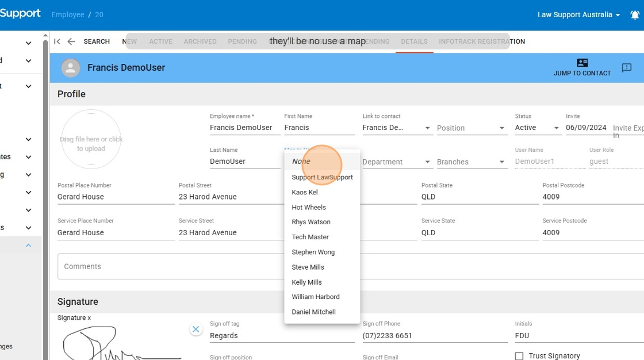Screen dimensions: 644x360
Task: Open the Jump to Contact card icon
Action: click(582, 63)
